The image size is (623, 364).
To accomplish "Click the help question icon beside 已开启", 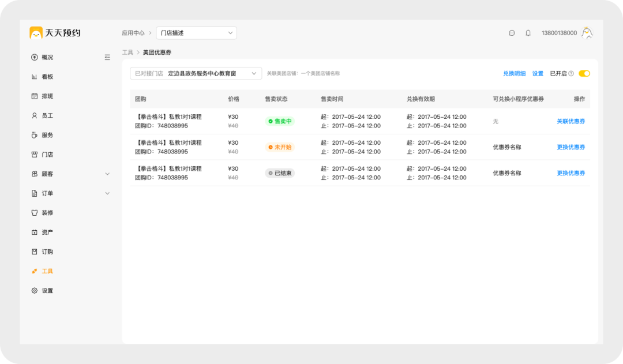I will [x=571, y=73].
